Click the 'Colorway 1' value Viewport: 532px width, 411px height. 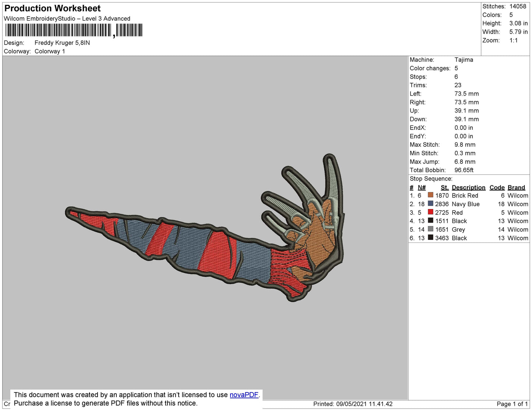50,51
